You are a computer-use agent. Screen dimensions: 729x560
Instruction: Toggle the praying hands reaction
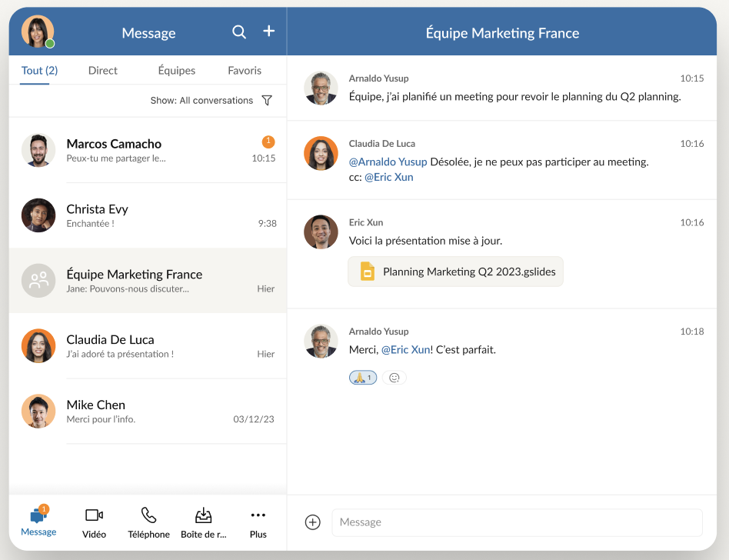(363, 378)
